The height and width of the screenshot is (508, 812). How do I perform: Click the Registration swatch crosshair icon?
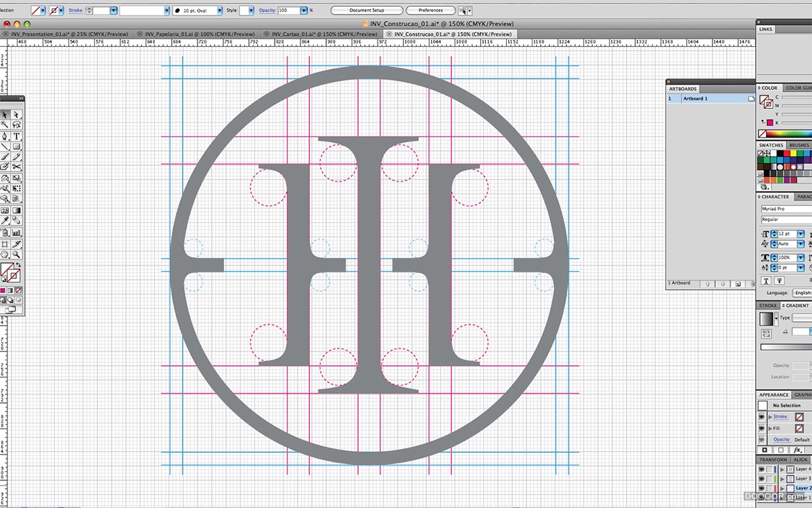[x=768, y=154]
